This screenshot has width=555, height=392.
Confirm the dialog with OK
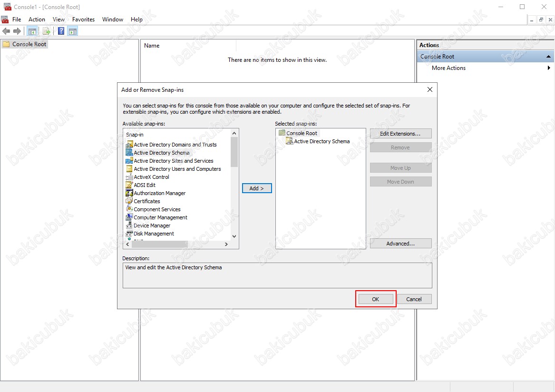[376, 299]
